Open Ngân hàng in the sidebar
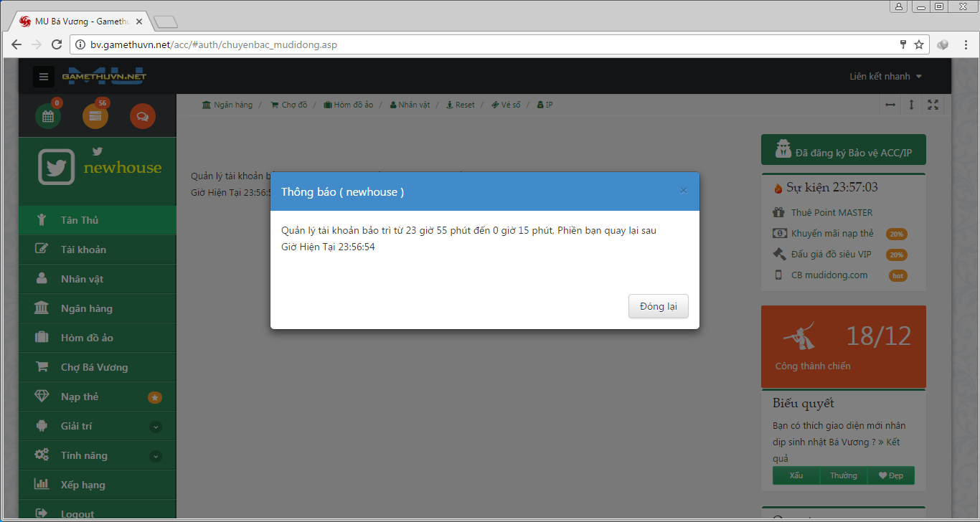Screen dimensions: 980x522 pyautogui.click(x=86, y=308)
